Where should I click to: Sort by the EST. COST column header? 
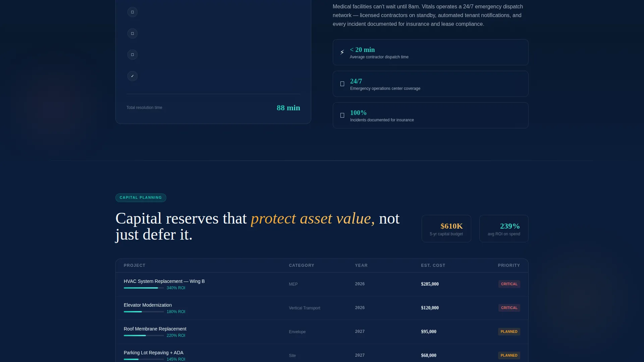pyautogui.click(x=433, y=265)
